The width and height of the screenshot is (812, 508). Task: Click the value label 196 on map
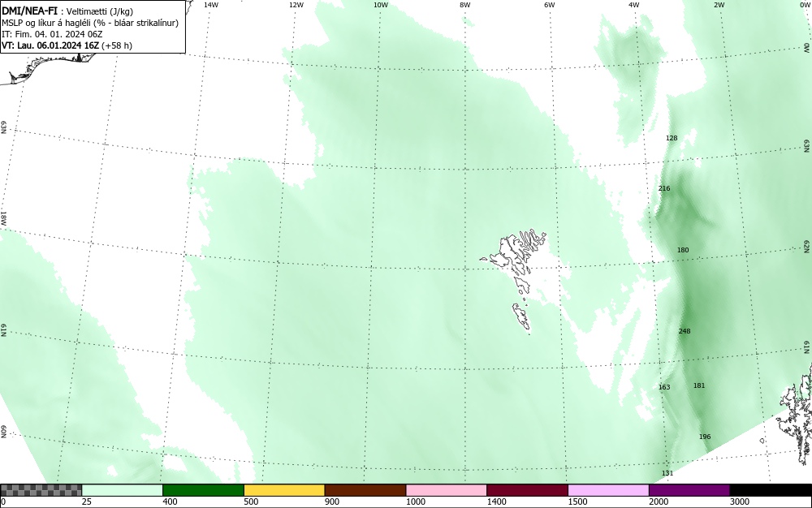(x=705, y=437)
